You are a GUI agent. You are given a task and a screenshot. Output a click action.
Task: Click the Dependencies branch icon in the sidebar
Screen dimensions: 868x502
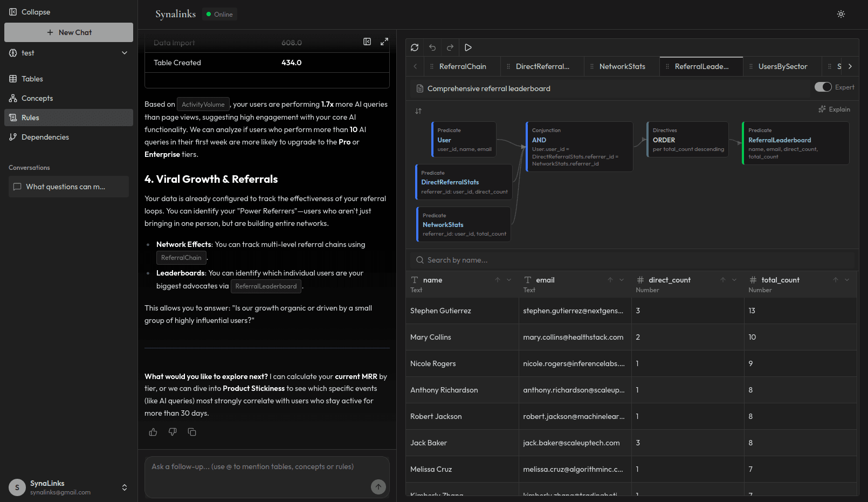click(13, 137)
